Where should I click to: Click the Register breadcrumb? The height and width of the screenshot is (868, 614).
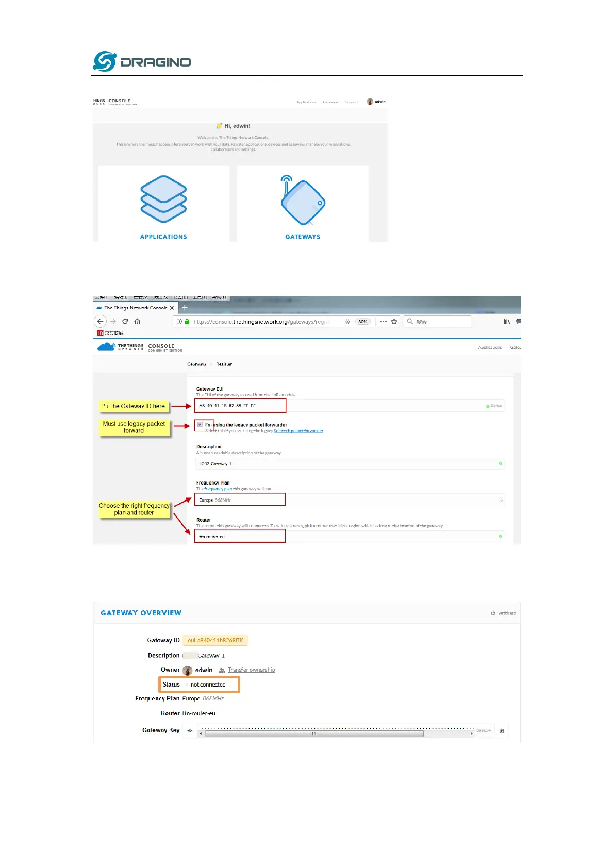(x=224, y=364)
